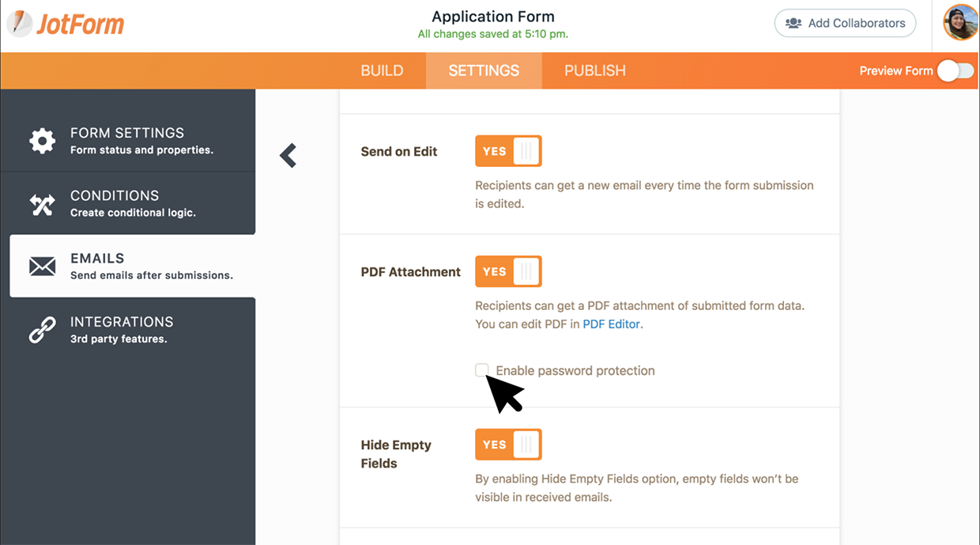Click the Add Collaborators button
The width and height of the screenshot is (980, 545).
click(845, 24)
